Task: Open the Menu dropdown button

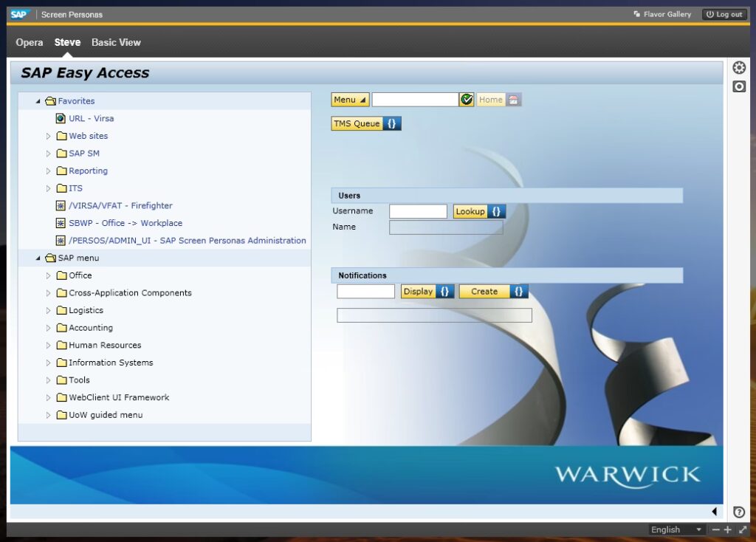Action: 350,100
